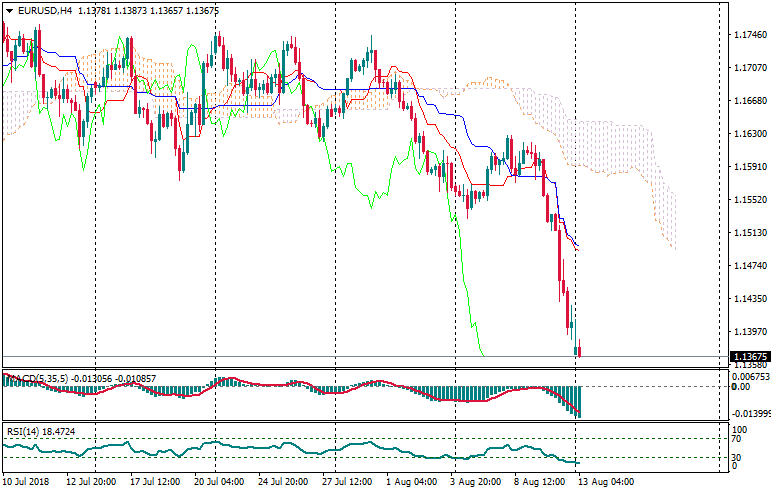
Task: Click the 1.13970 level on price scale
Action: [749, 332]
